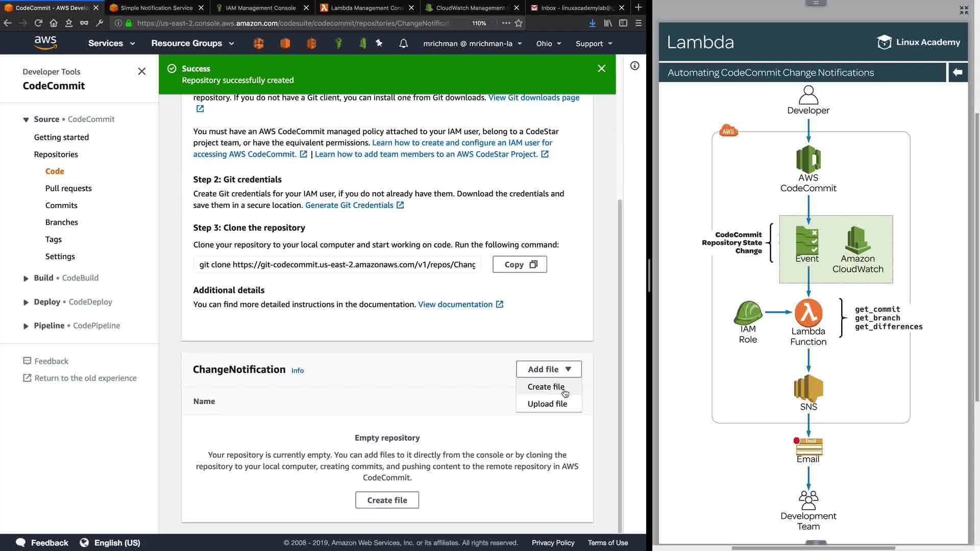Open the notifications bell icon

[403, 43]
